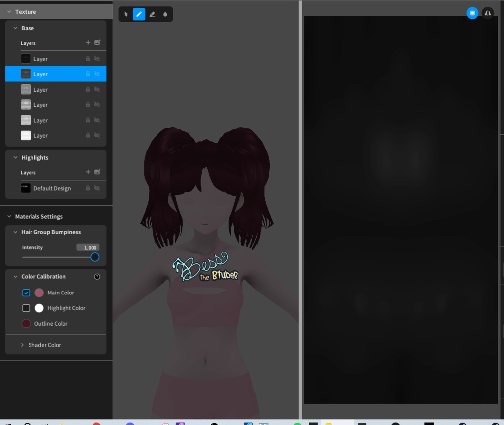Click the Outline Color swatch
Image resolution: width=504 pixels, height=425 pixels.
26,324
